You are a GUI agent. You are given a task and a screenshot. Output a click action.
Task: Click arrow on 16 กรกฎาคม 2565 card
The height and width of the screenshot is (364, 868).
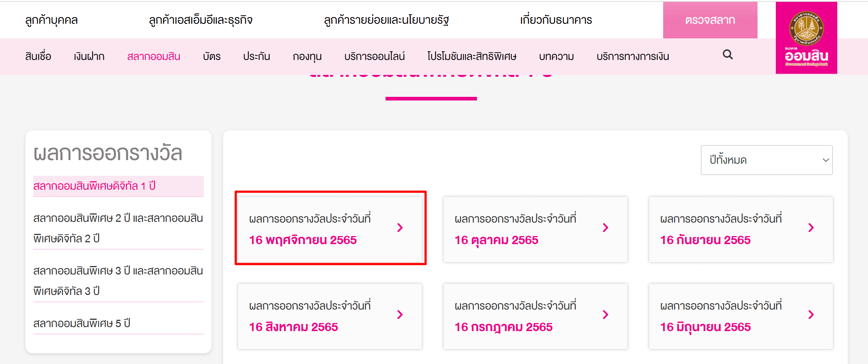[x=605, y=315]
